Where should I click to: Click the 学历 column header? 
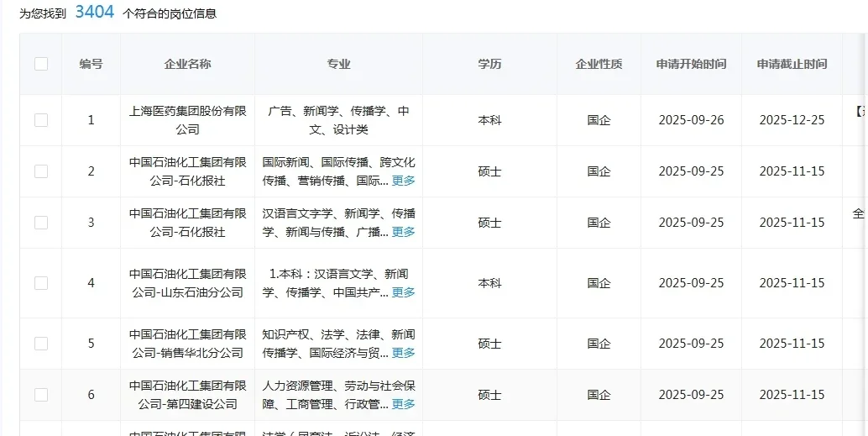pyautogui.click(x=490, y=64)
